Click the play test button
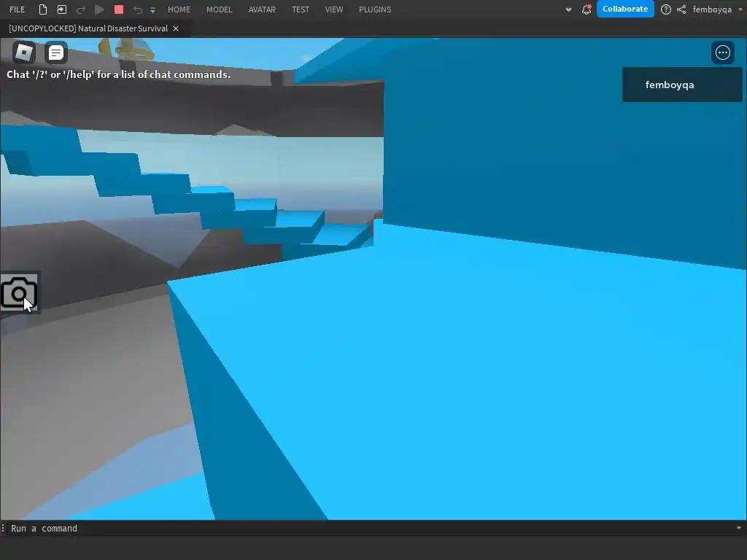Image resolution: width=747 pixels, height=560 pixels. click(x=99, y=9)
